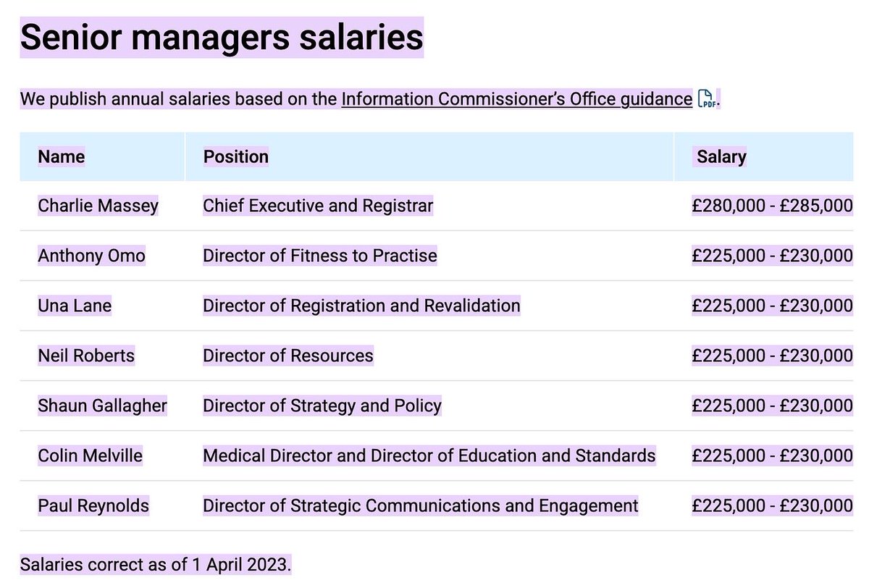The width and height of the screenshot is (869, 588).
Task: Click the Senior managers salaries heading
Action: (x=222, y=38)
